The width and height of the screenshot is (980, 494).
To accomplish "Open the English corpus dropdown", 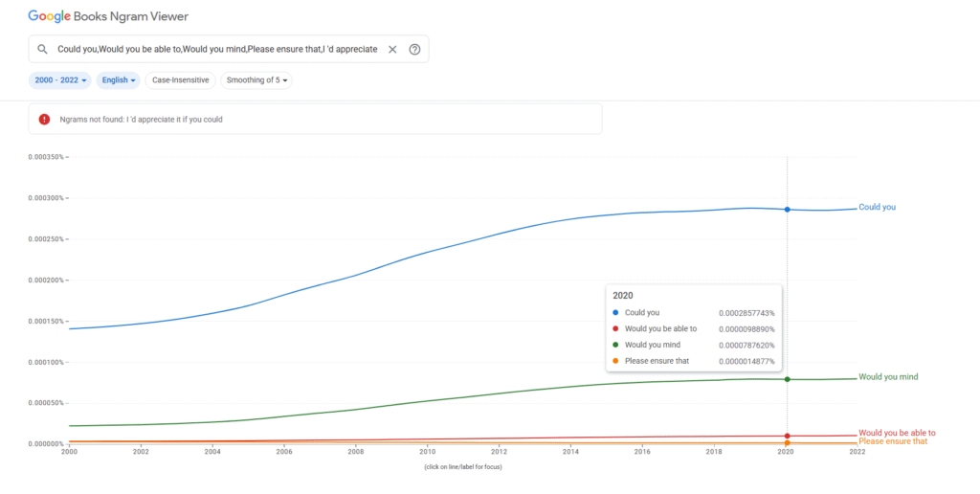I will coord(118,80).
